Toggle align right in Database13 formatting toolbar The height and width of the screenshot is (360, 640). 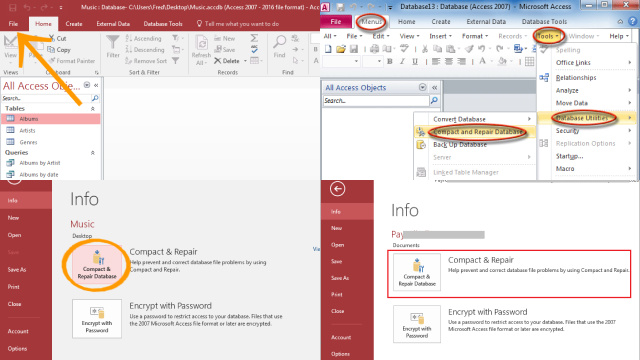click(461, 62)
